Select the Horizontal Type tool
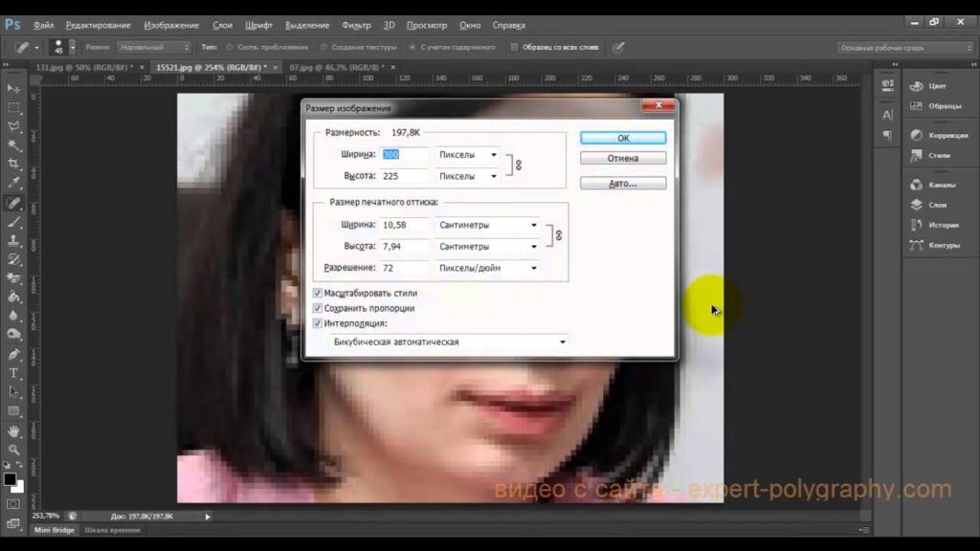980x551 pixels. [x=14, y=372]
